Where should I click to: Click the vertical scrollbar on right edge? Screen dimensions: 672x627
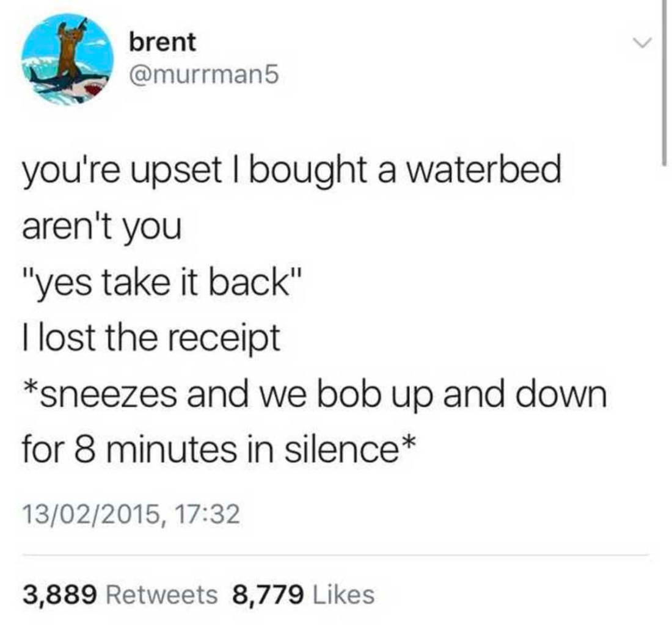coord(664,81)
